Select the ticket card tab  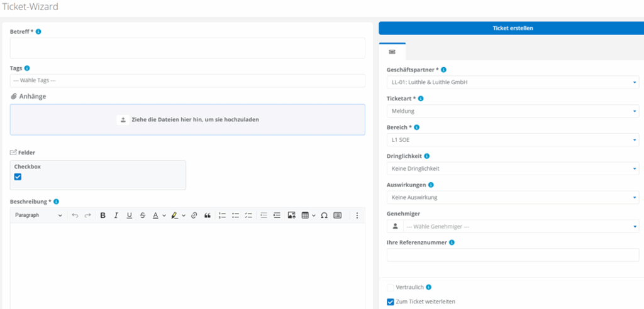pyautogui.click(x=392, y=51)
